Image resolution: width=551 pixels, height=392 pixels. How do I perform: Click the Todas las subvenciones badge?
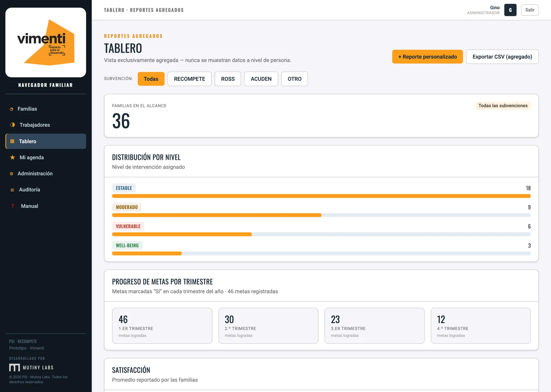click(503, 106)
